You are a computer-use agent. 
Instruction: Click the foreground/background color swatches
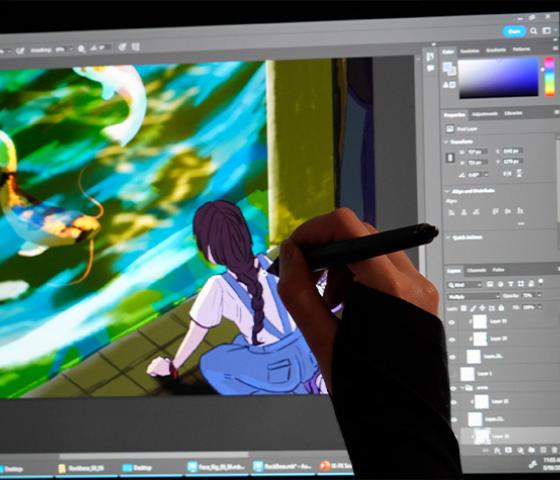click(x=449, y=69)
